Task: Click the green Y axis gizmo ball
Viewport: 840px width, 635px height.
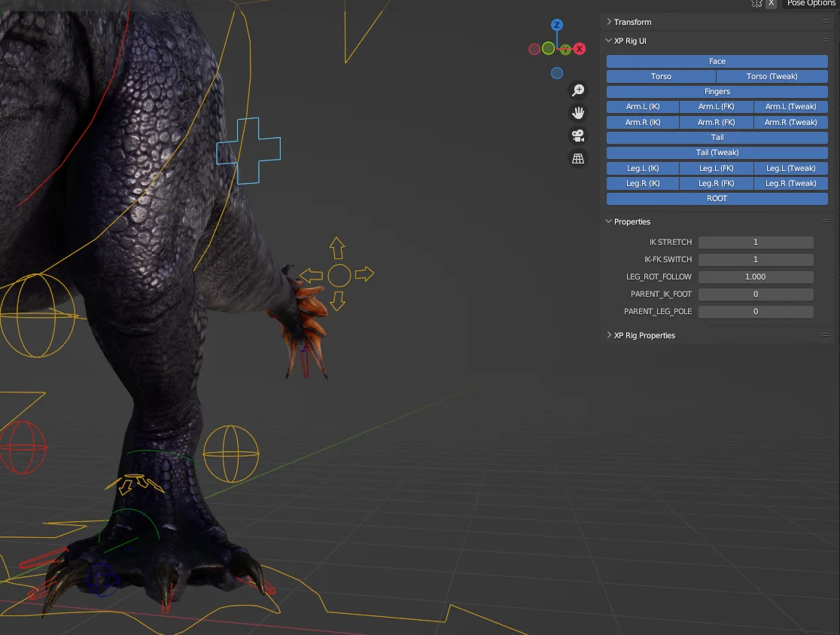Action: 565,50
